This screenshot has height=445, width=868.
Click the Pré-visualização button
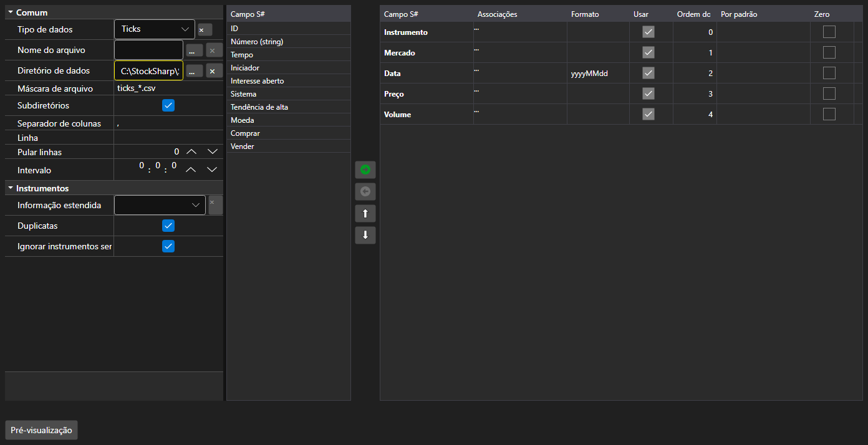[41, 430]
